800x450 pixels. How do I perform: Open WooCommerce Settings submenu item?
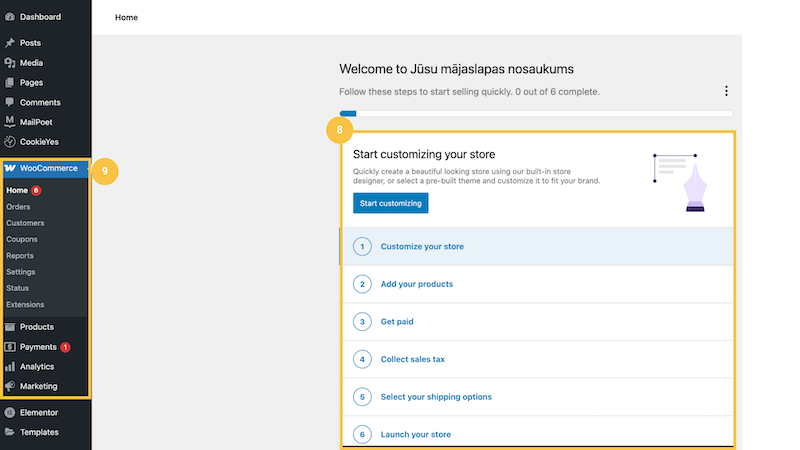click(21, 272)
